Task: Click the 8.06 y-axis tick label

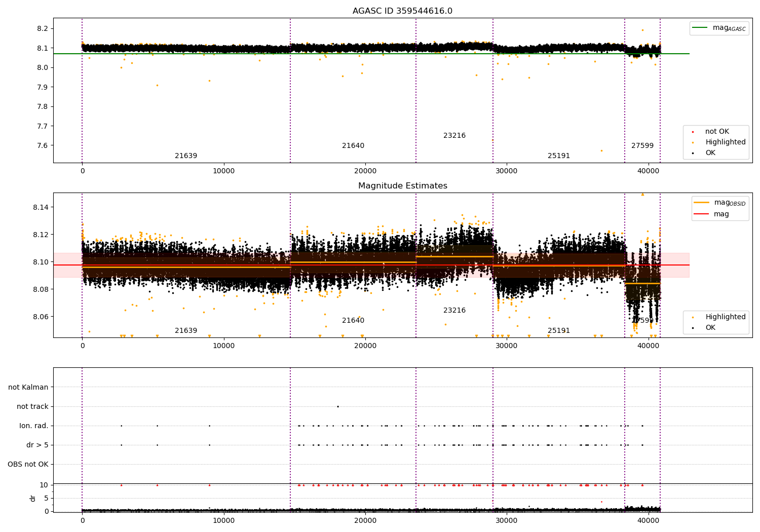Action: point(41,317)
